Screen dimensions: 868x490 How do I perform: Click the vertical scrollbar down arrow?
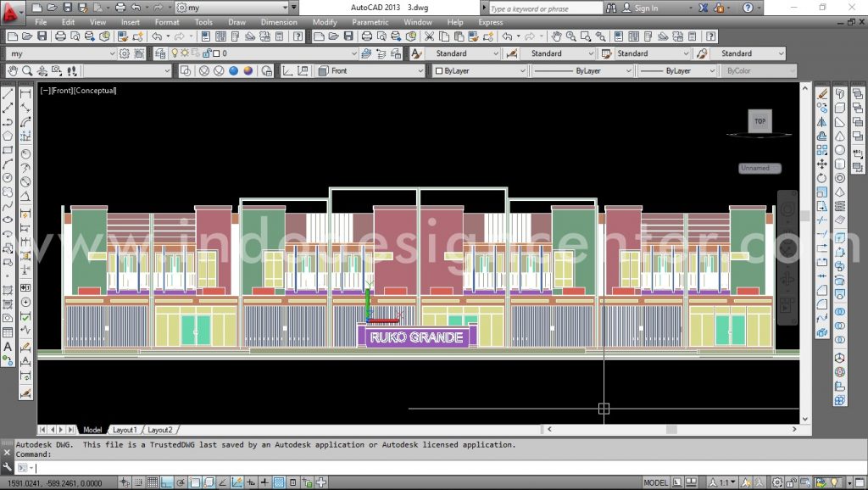(805, 419)
